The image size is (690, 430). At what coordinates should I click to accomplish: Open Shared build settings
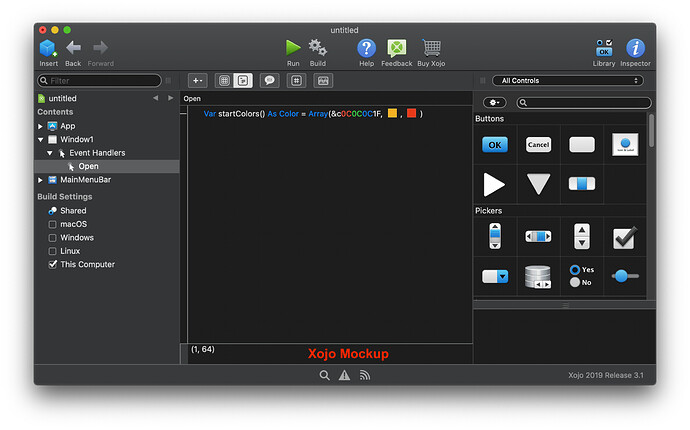click(73, 211)
